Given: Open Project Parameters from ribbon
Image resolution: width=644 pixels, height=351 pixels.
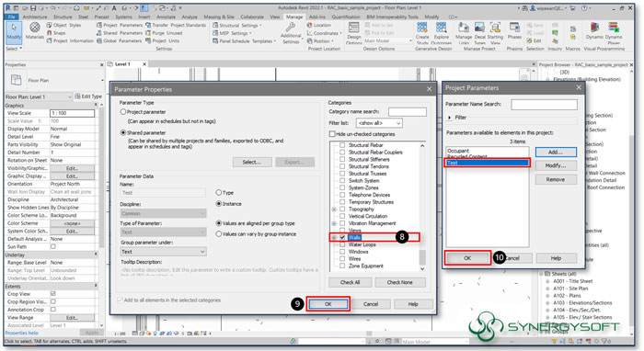Looking at the screenshot, I should coord(120,25).
